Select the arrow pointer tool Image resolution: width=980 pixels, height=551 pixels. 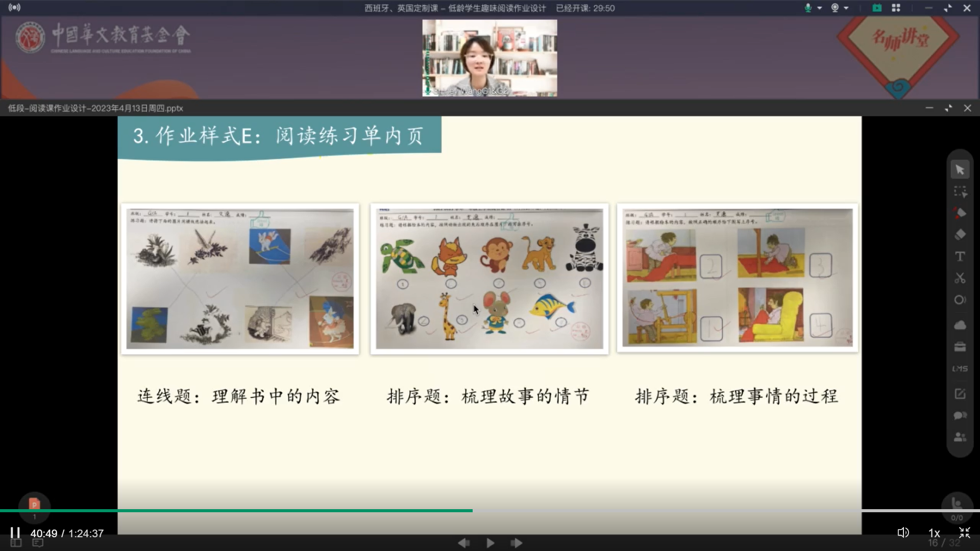(960, 170)
